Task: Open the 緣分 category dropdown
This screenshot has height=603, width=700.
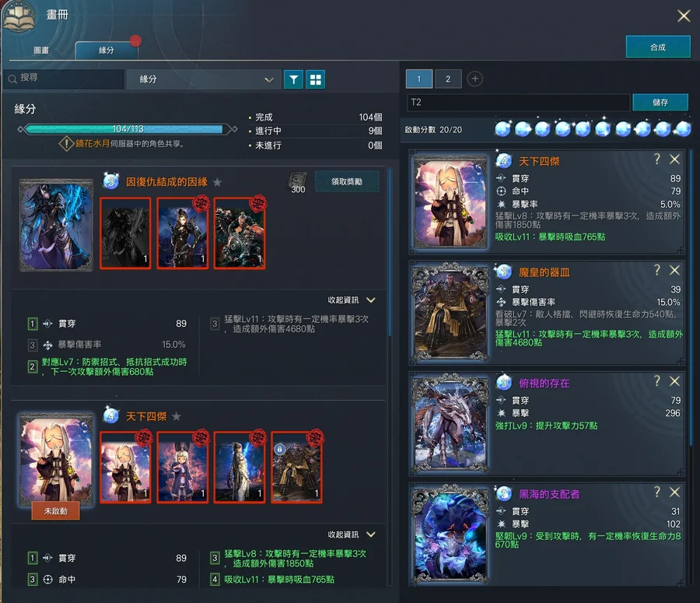Action: coord(203,79)
